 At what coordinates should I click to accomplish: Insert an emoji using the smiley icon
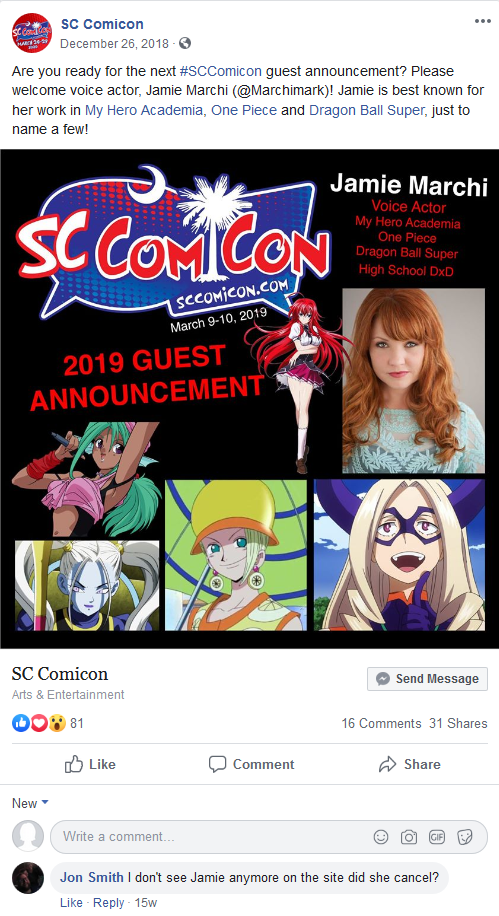(381, 837)
